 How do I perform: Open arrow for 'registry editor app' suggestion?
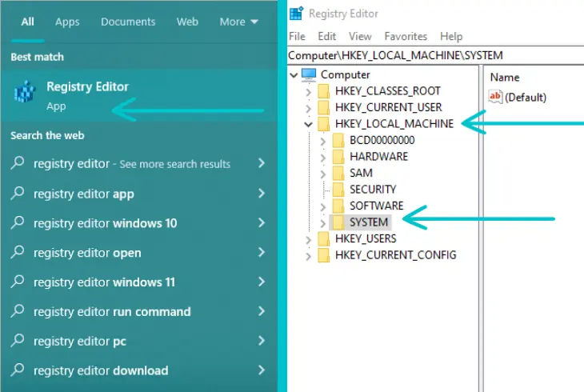coord(262,193)
